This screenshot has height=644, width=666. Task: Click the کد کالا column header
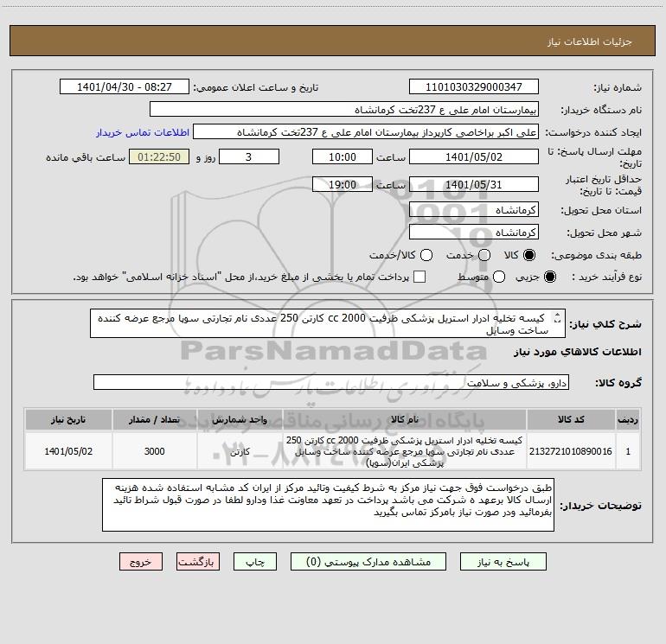[571, 419]
